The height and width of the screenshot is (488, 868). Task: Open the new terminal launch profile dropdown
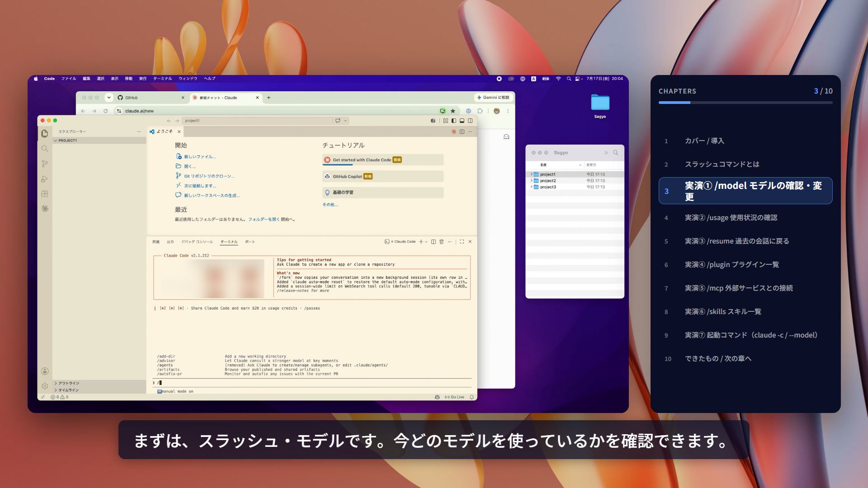(426, 242)
